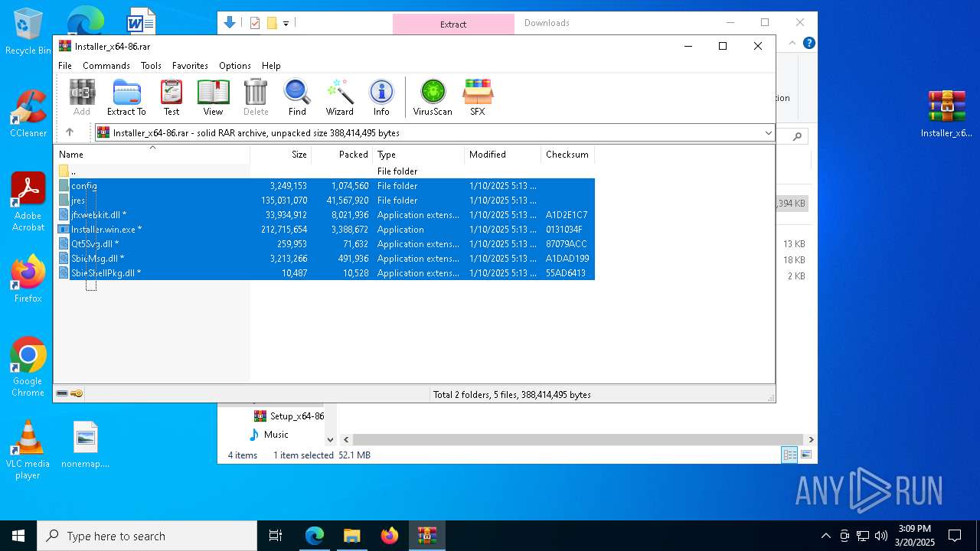Switch Explorer to details view icon

pos(789,455)
